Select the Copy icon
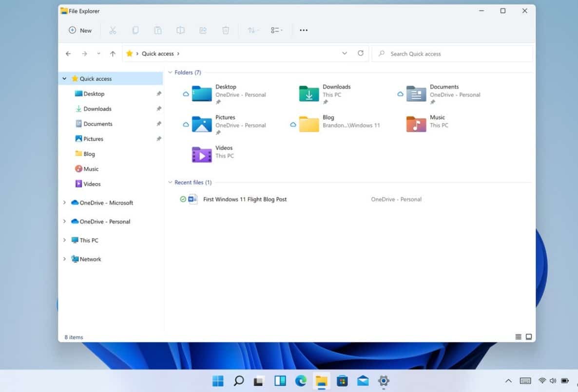 pos(135,30)
